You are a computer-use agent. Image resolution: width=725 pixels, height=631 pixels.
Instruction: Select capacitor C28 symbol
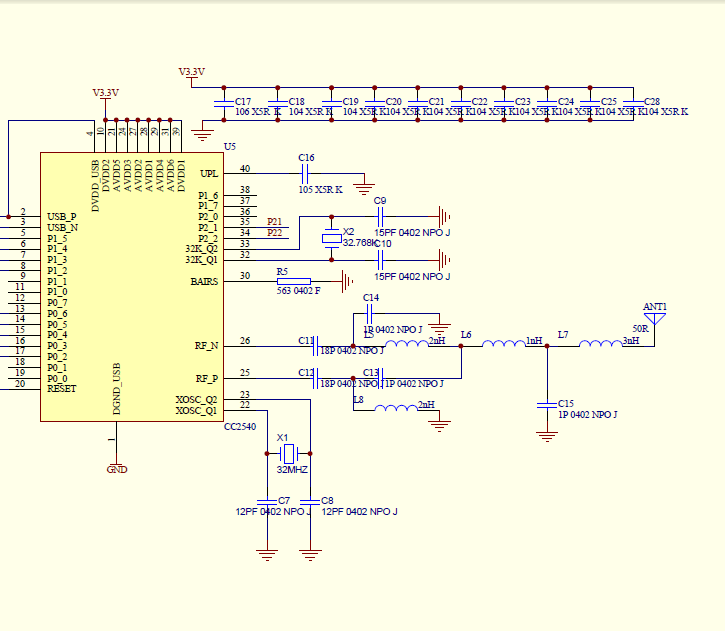pyautogui.click(x=633, y=103)
